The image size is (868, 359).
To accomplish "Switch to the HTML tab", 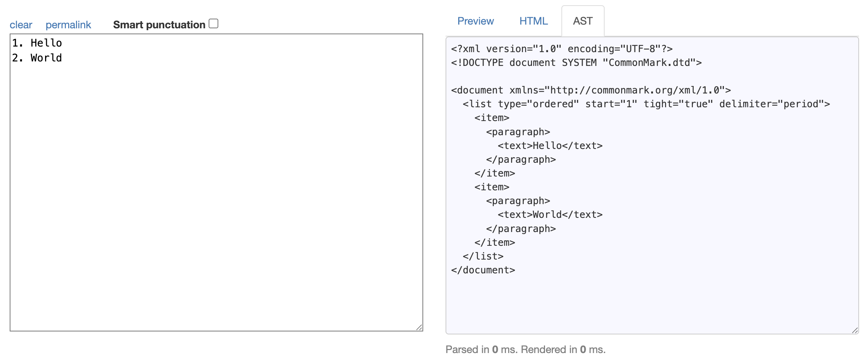I will pos(533,21).
